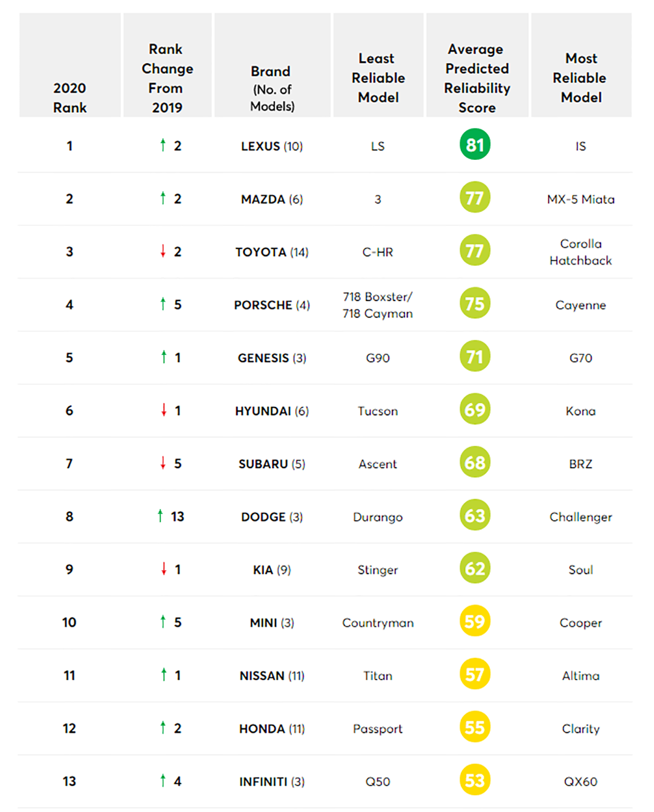Viewport: 654px width, 812px height.
Task: Click the green 81 score circle
Action: (475, 145)
